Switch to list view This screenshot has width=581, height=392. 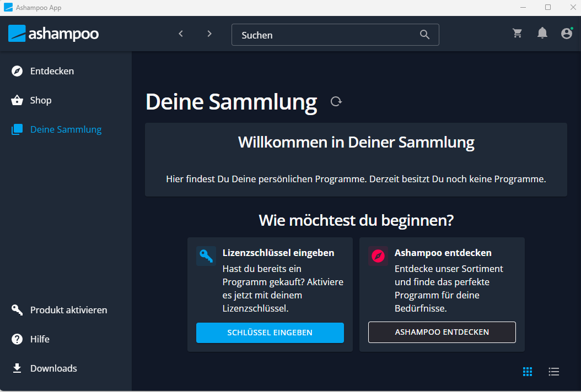point(553,372)
